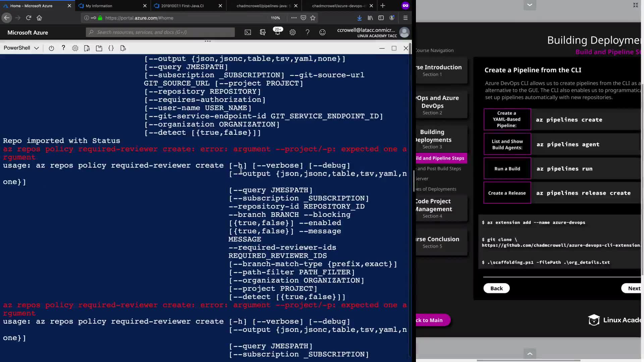The height and width of the screenshot is (362, 644).
Task: Click Create a Release box
Action: (507, 193)
